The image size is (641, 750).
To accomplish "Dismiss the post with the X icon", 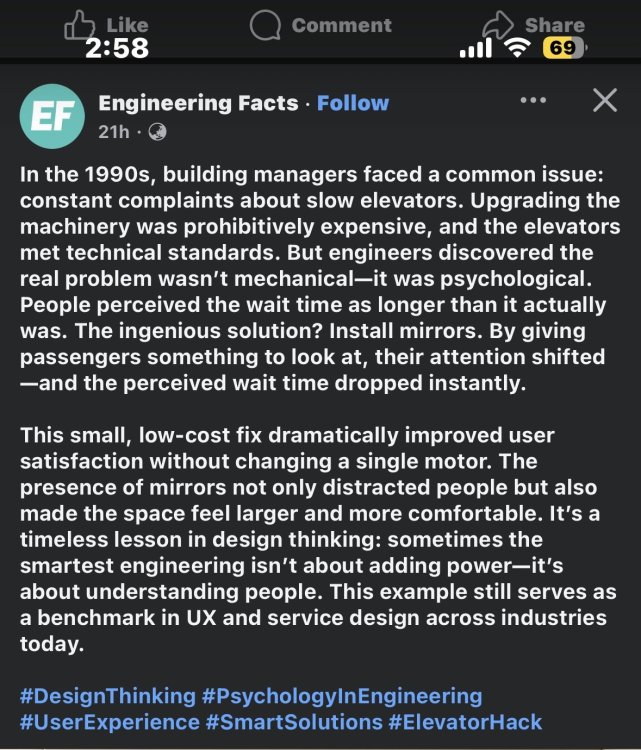I will pyautogui.click(x=605, y=100).
